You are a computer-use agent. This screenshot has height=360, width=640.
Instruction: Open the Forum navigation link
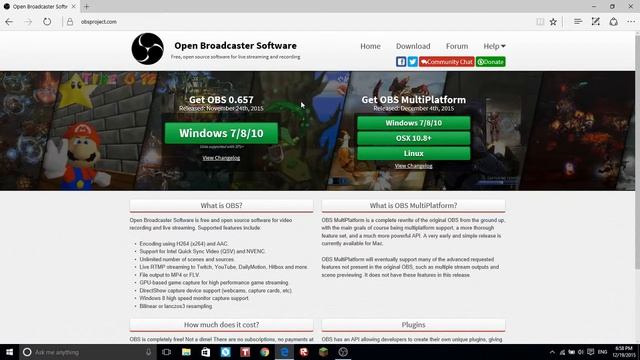pyautogui.click(x=457, y=46)
